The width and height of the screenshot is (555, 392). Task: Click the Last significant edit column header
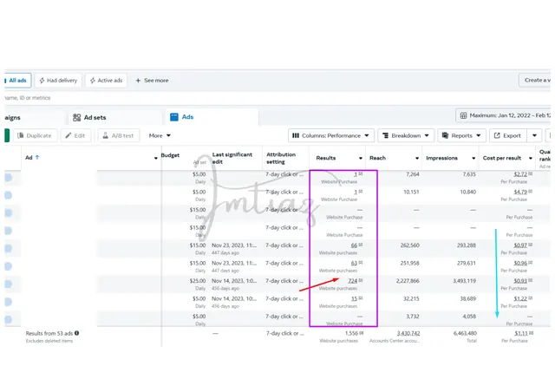click(x=232, y=158)
